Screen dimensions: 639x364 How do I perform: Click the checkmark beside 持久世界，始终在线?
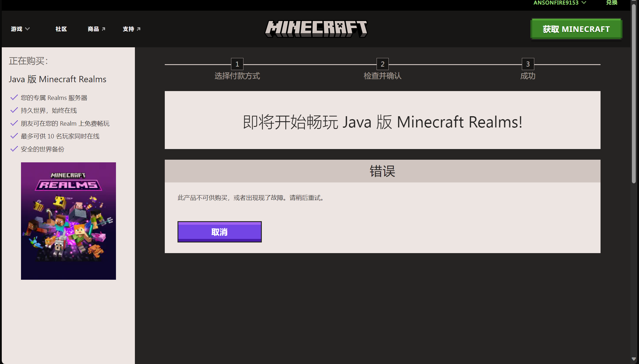point(14,110)
